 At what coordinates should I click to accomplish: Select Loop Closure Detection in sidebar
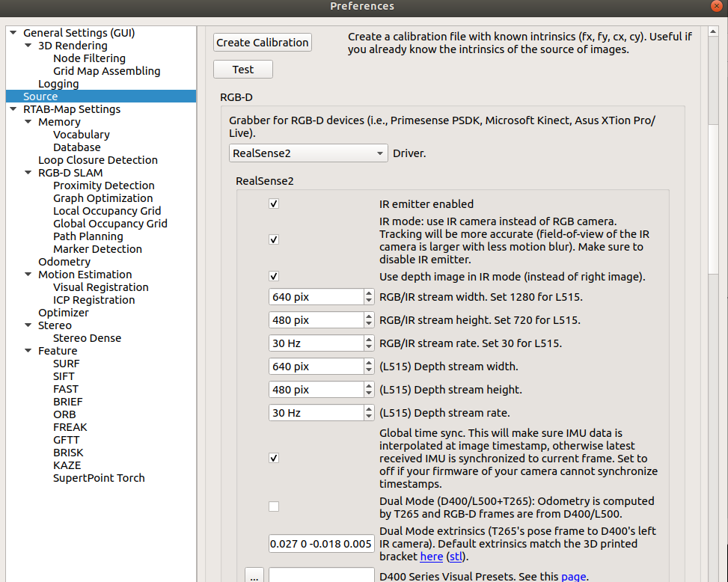tap(98, 160)
